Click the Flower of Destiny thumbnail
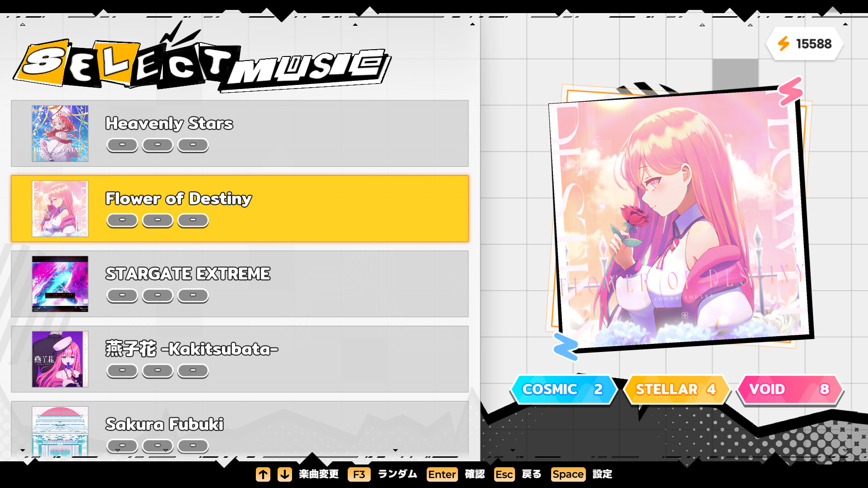The height and width of the screenshot is (488, 868). tap(60, 209)
